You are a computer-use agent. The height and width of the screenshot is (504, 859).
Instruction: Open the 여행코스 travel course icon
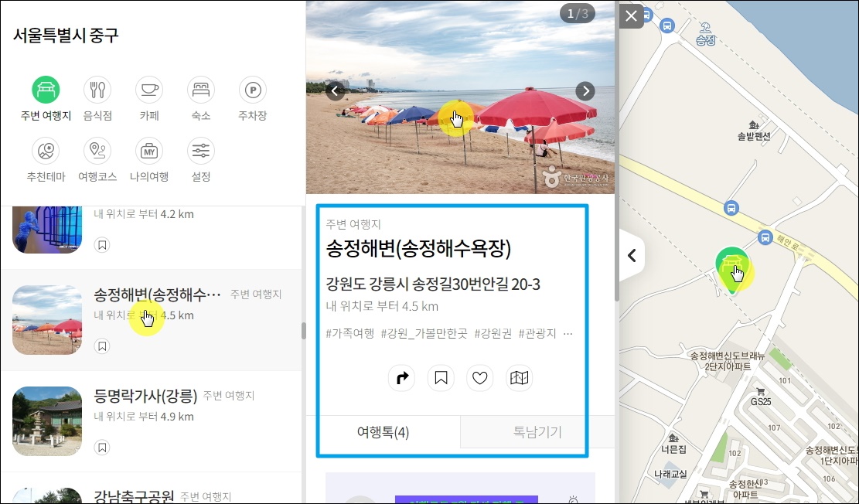(x=97, y=151)
